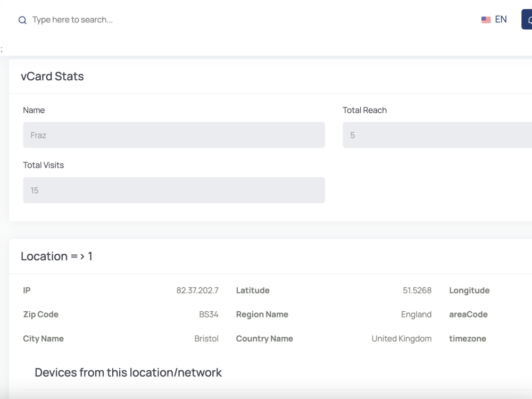Open the EN language dropdown
This screenshot has height=399, width=532.
click(500, 19)
